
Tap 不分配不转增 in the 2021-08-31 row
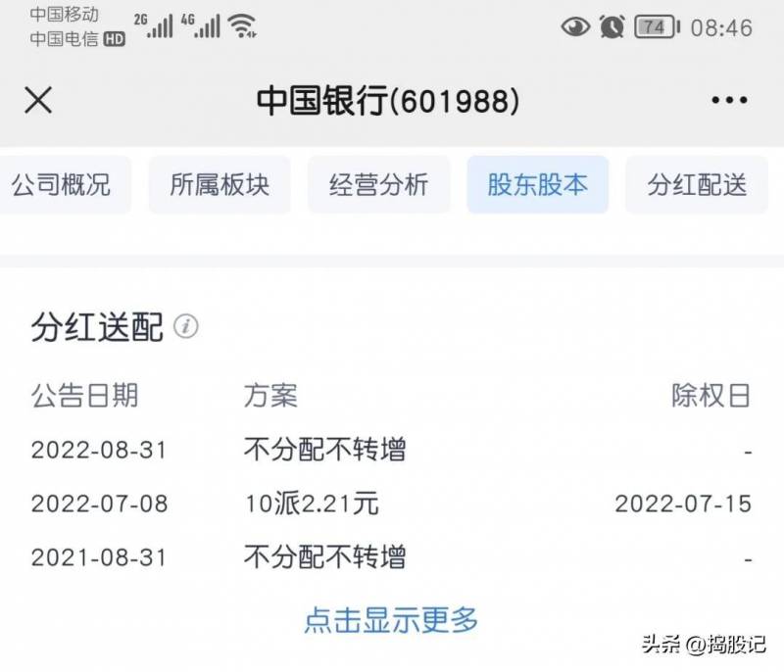[325, 557]
